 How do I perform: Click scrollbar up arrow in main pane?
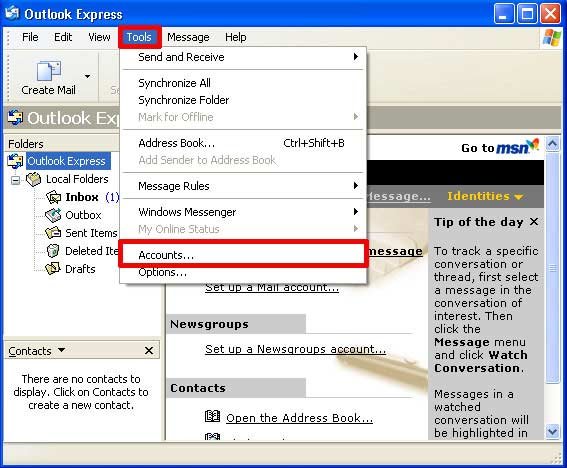pos(552,144)
